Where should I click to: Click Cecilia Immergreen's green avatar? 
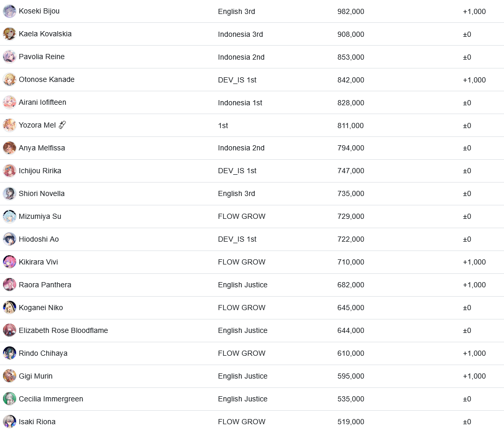[9, 399]
